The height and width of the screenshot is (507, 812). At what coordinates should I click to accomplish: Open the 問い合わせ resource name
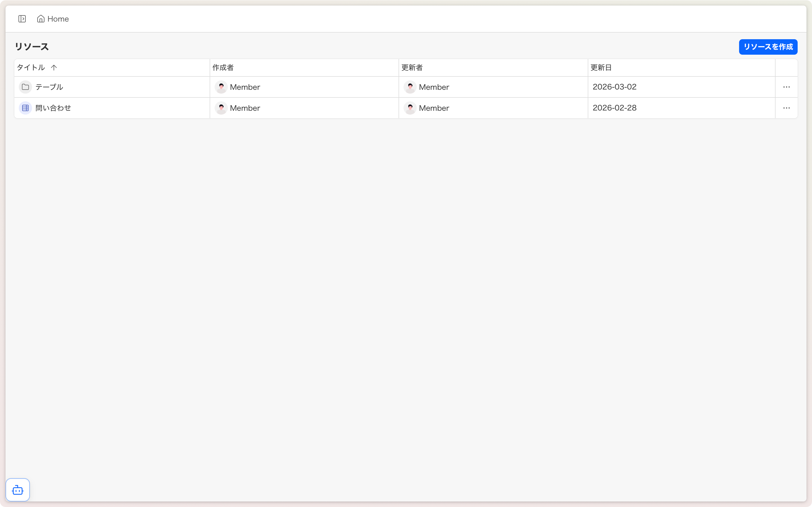(53, 108)
